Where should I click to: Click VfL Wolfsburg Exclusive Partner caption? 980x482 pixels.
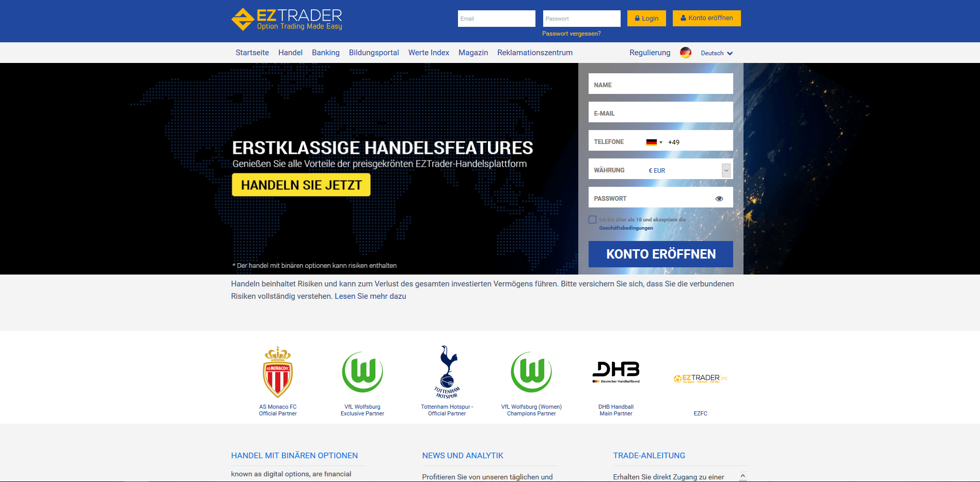(x=362, y=410)
